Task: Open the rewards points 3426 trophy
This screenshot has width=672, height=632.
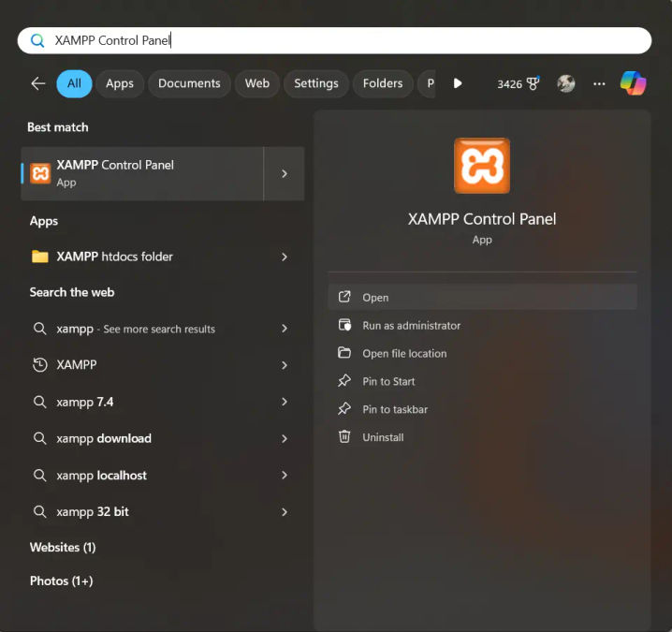Action: 519,83
